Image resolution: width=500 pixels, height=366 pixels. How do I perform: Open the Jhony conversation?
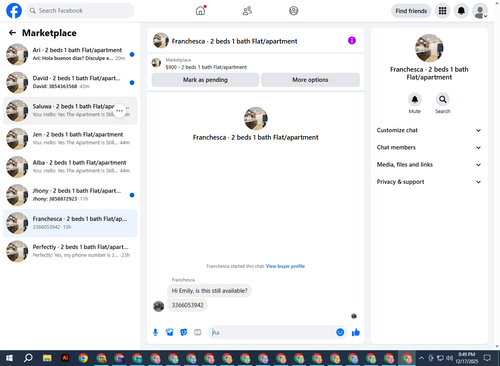pos(70,195)
